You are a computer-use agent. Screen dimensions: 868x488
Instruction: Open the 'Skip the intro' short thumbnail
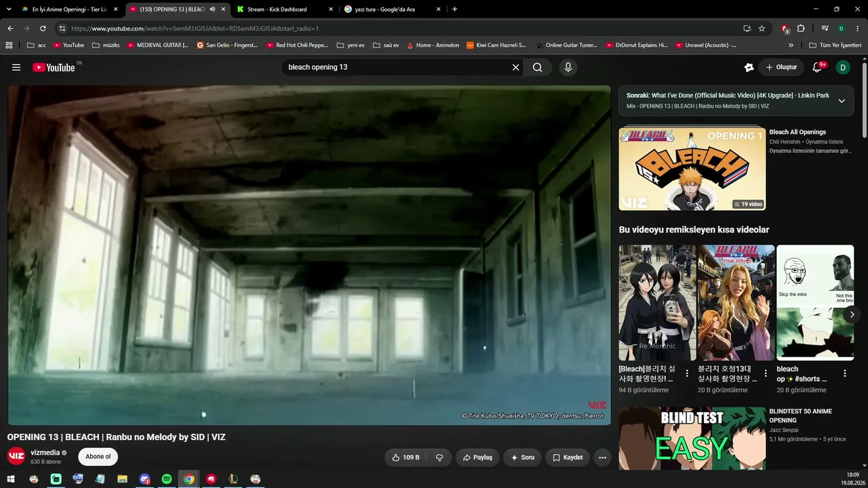815,302
